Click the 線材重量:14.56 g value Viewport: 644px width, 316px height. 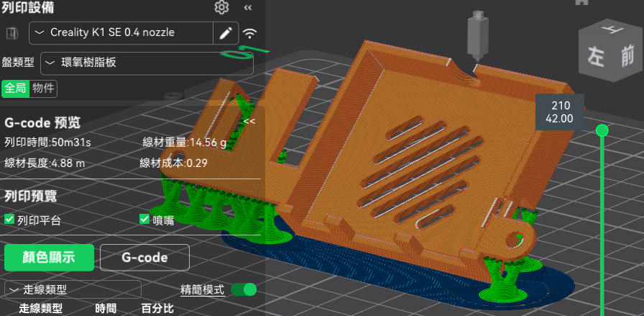(x=185, y=143)
